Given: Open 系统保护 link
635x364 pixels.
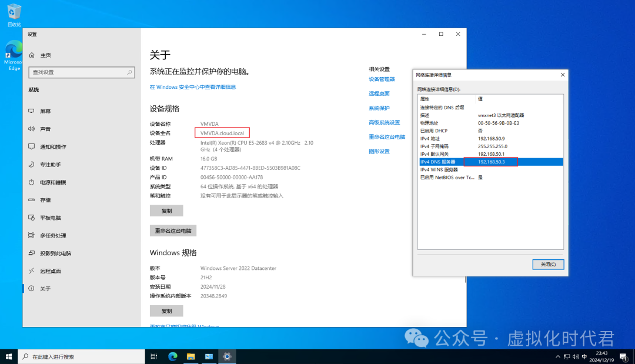Looking at the screenshot, I should [379, 108].
